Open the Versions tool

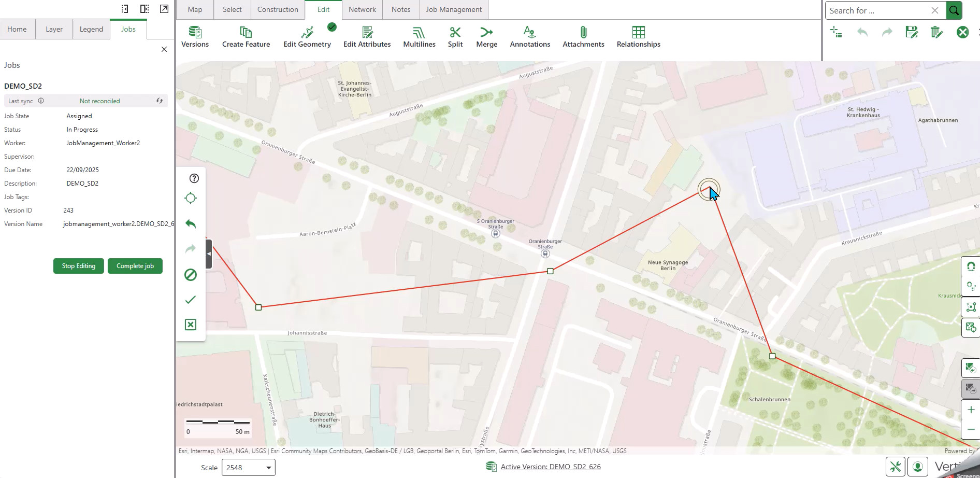195,37
